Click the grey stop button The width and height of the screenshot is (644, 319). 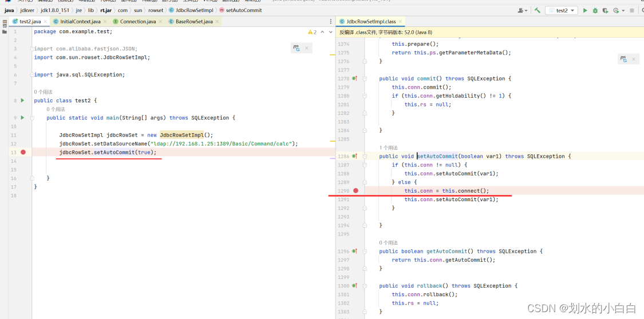coord(631,10)
